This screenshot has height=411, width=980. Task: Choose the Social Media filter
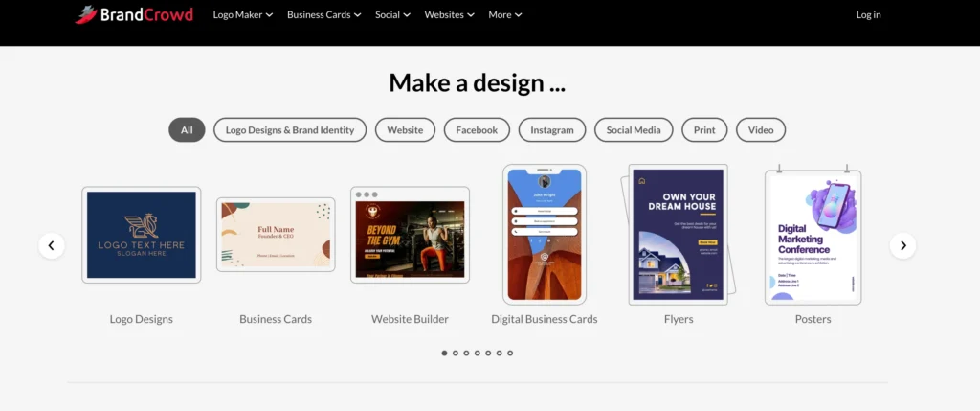pos(634,130)
